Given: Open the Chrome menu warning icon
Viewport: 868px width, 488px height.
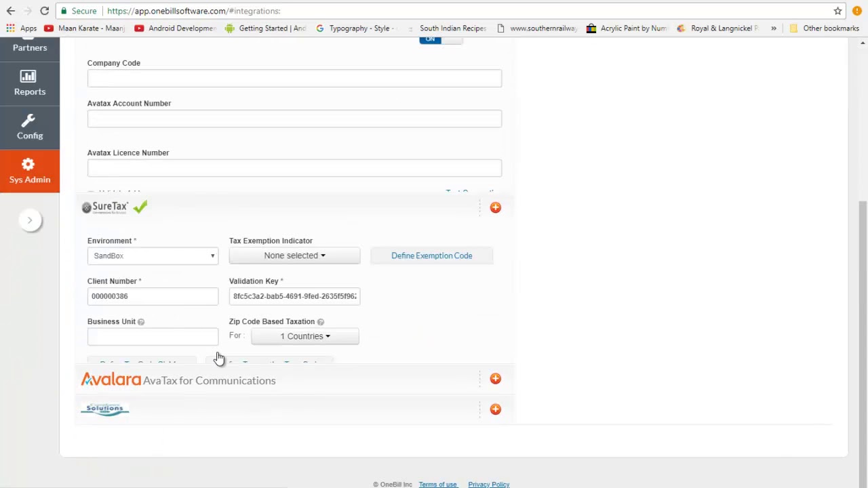Looking at the screenshot, I should pos(857,11).
